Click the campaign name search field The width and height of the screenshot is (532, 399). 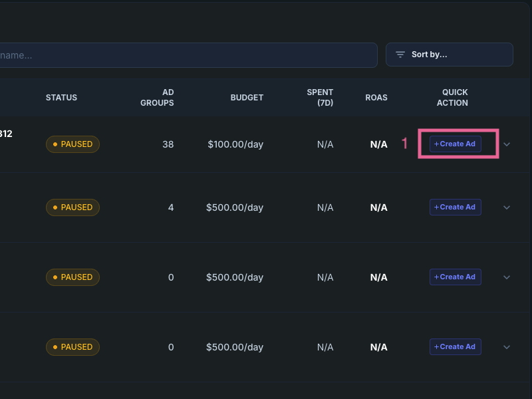click(x=186, y=55)
